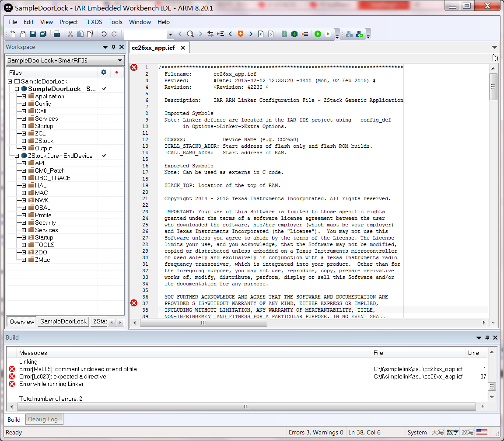This screenshot has height=441, width=504.
Task: Open the Tools menu
Action: tap(115, 22)
